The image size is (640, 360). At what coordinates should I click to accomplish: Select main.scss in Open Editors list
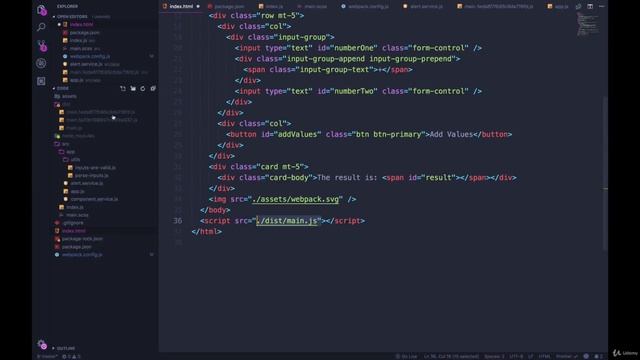coord(80,49)
